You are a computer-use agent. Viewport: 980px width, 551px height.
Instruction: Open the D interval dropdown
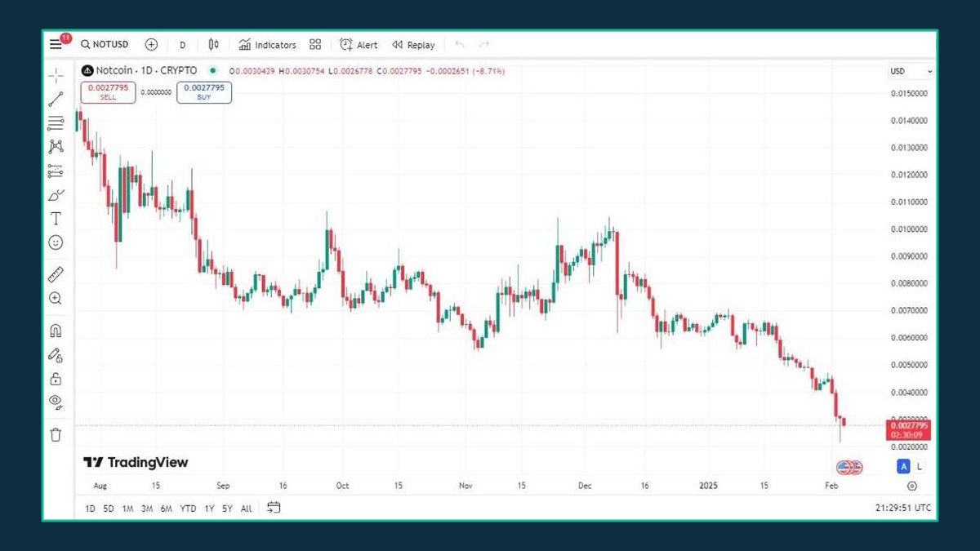point(182,45)
